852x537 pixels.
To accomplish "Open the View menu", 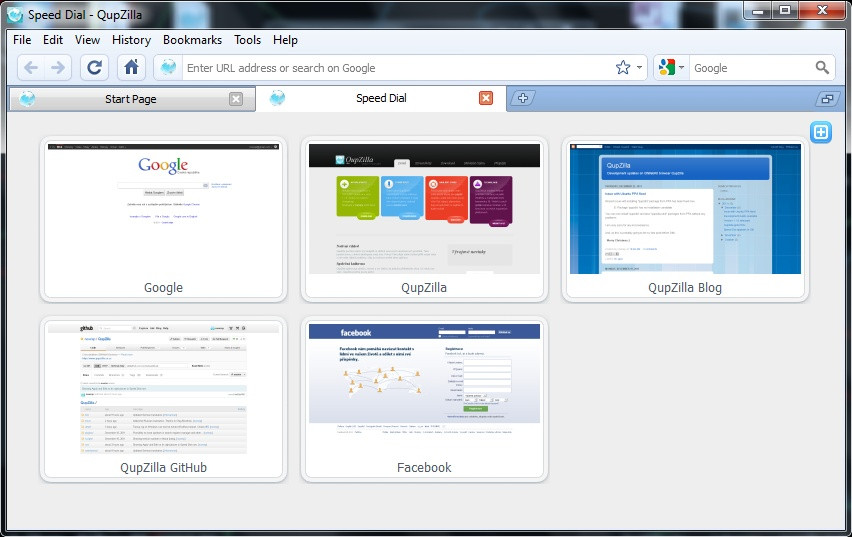I will point(87,40).
